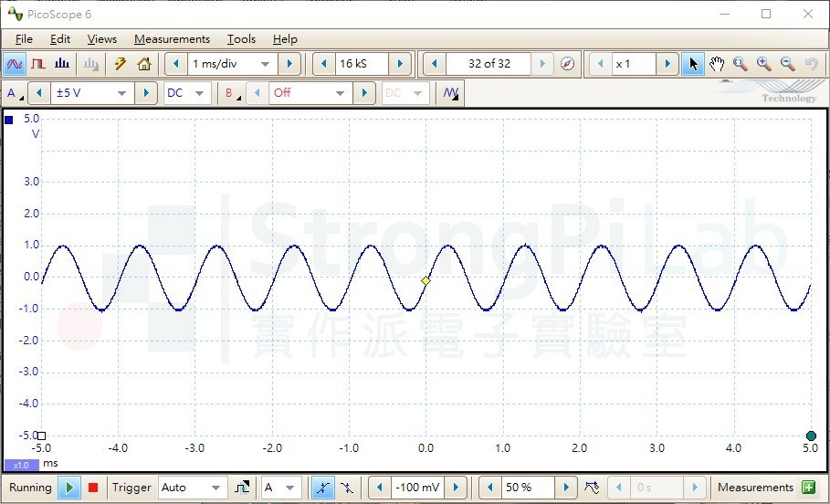Open advanced triggers icon

pyautogui.click(x=242, y=488)
